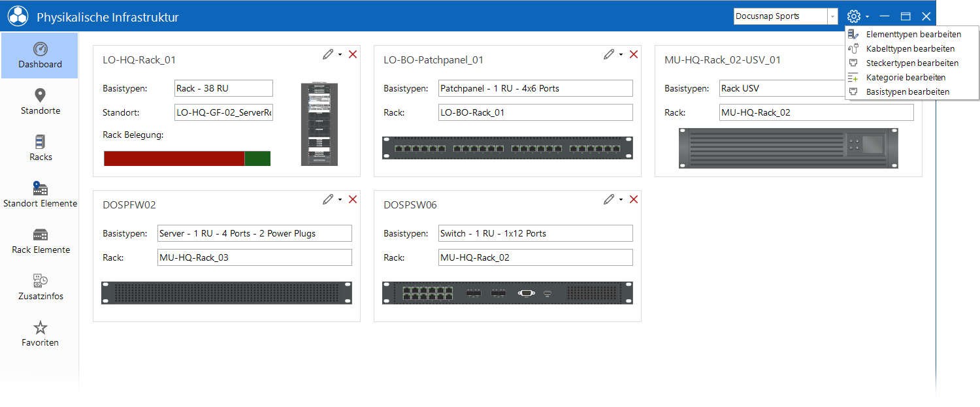Open Favoriten star in sidebar
Image resolution: width=980 pixels, height=407 pixels.
[40, 334]
